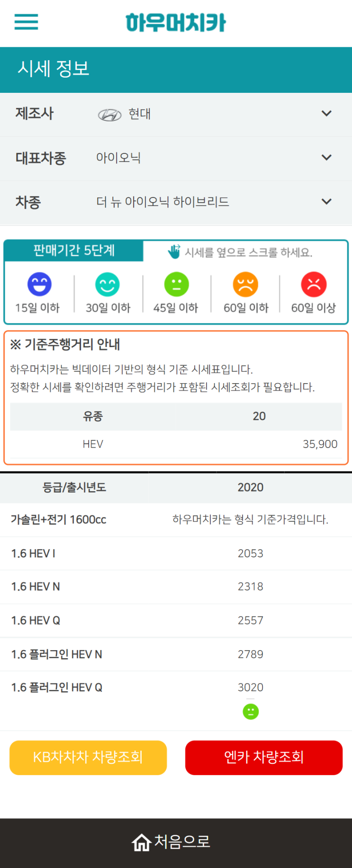This screenshot has width=352, height=868.
Task: Click the Hyundai logo icon
Action: [x=109, y=115]
